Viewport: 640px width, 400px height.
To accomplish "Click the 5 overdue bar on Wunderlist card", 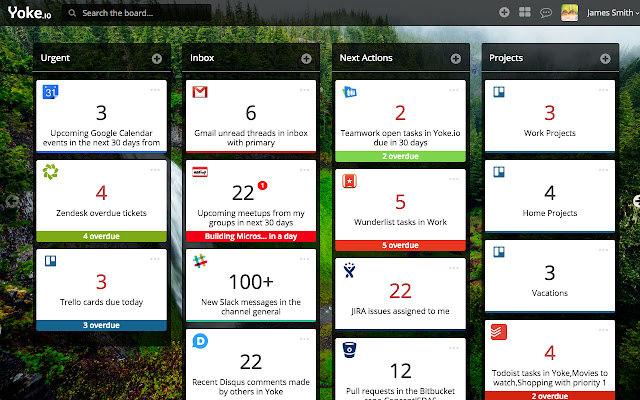I will pyautogui.click(x=400, y=245).
